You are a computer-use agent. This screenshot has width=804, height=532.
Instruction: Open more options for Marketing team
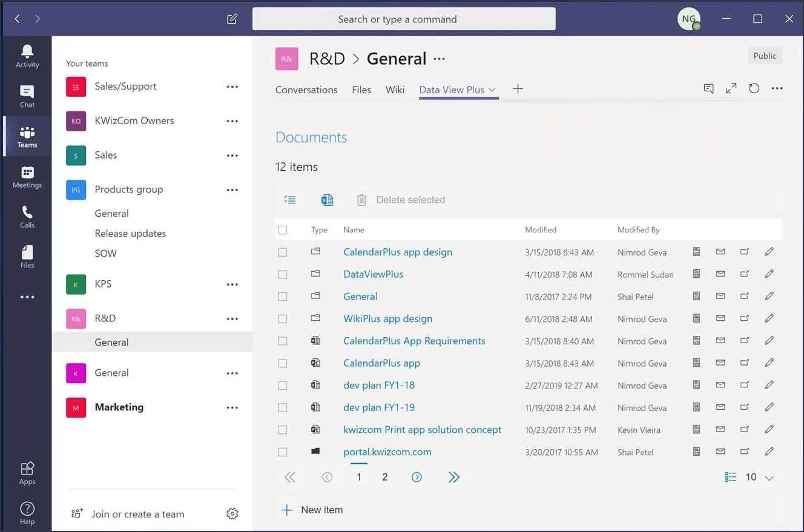pos(232,408)
